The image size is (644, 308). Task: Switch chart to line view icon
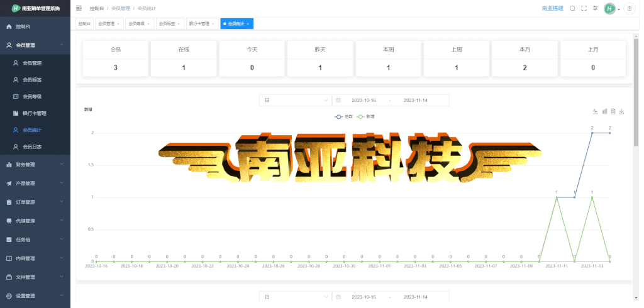(595, 111)
